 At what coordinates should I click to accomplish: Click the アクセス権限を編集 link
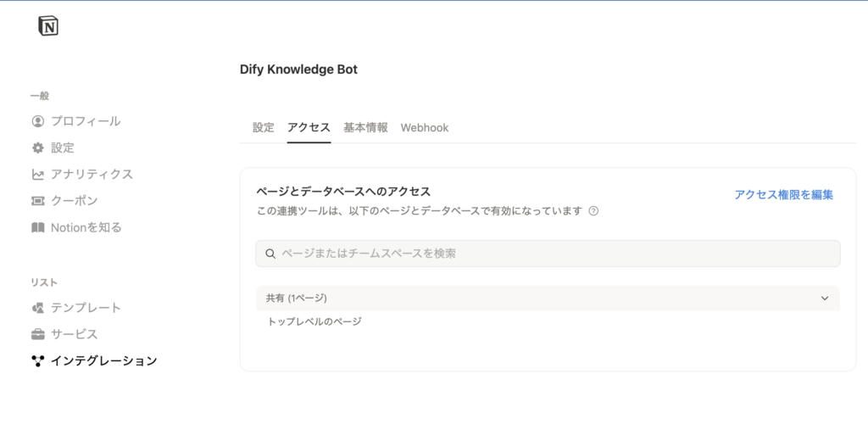[x=783, y=195]
